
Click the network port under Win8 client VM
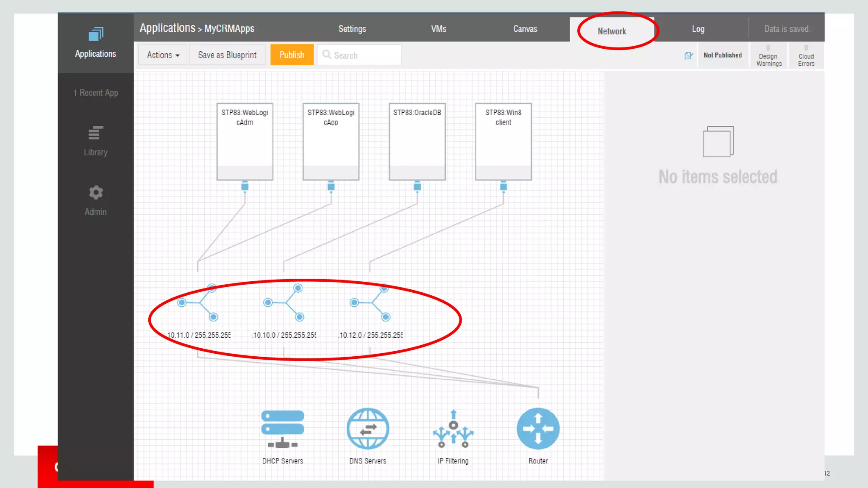point(504,186)
